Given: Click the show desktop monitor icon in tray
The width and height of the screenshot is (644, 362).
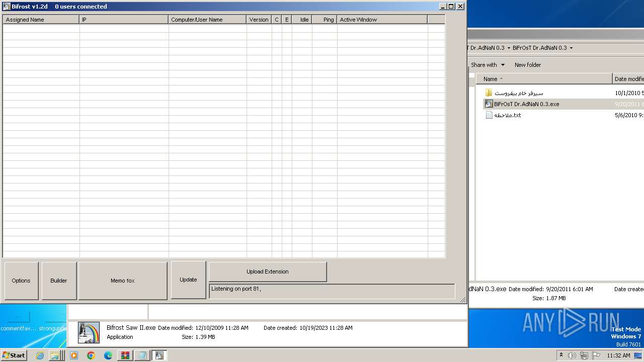Looking at the screenshot, I should (x=638, y=355).
